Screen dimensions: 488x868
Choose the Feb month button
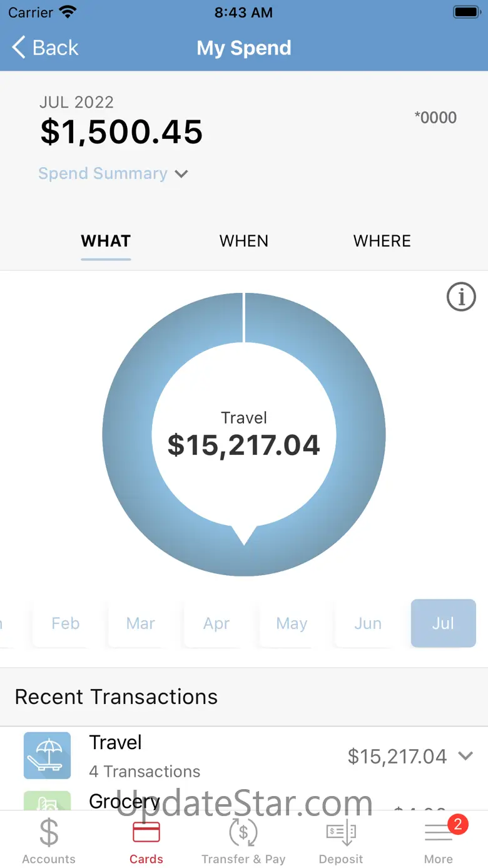click(x=66, y=623)
